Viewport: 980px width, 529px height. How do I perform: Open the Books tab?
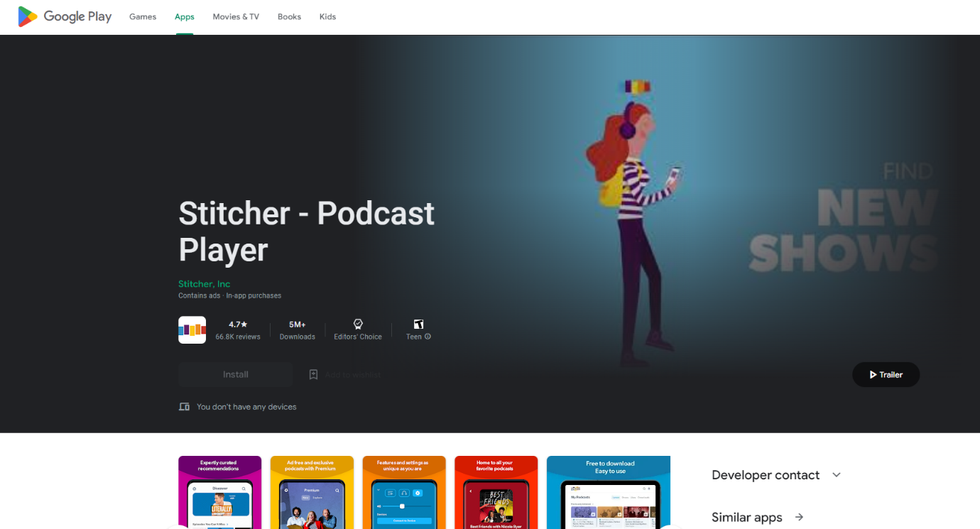coord(289,16)
